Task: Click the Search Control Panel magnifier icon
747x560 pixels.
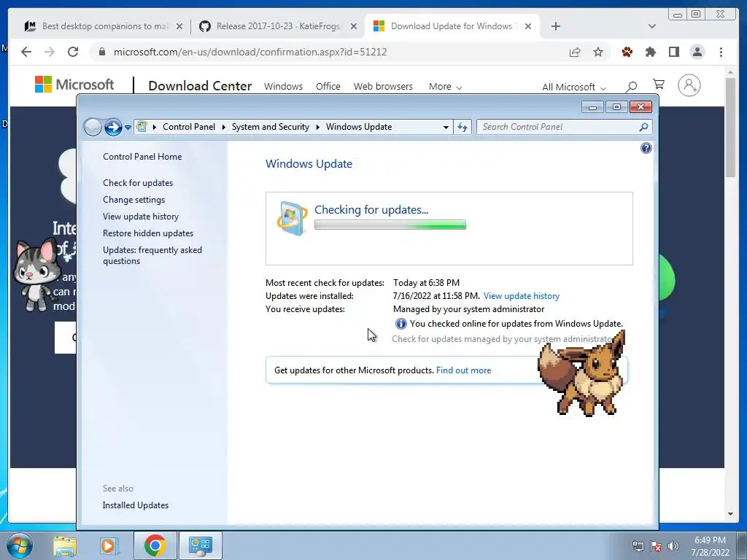Action: (x=643, y=127)
